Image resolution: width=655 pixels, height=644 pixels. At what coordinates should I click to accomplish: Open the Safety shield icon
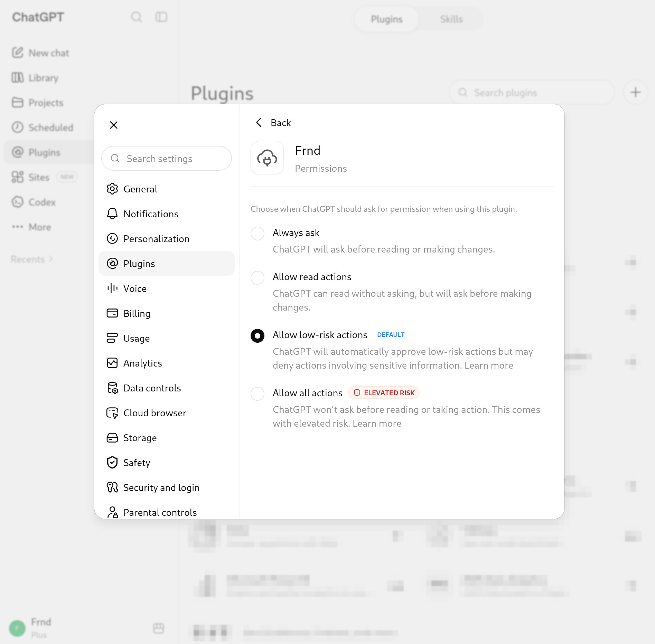112,463
